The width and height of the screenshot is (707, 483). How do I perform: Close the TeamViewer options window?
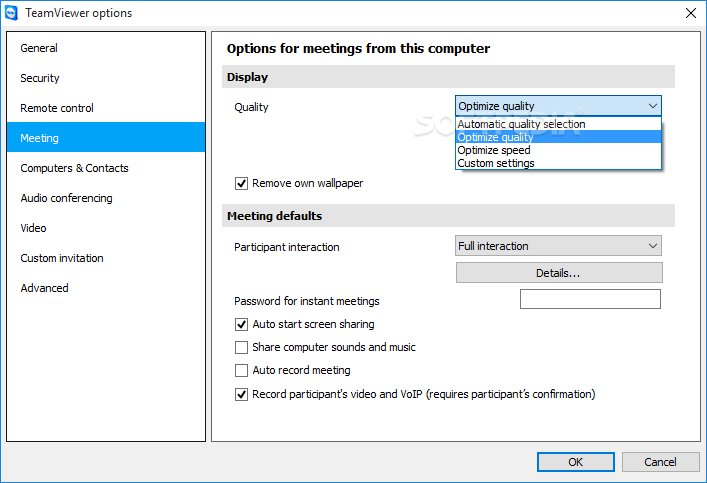[x=690, y=13]
